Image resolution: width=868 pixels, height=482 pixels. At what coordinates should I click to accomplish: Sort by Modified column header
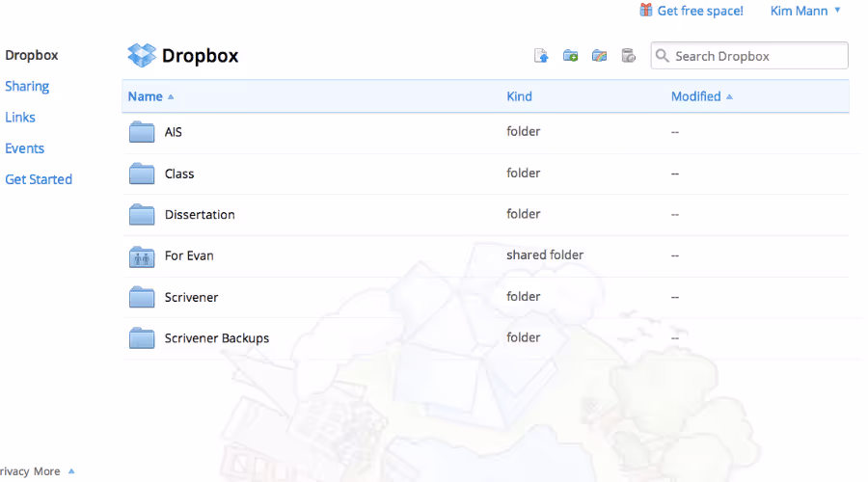tap(701, 96)
